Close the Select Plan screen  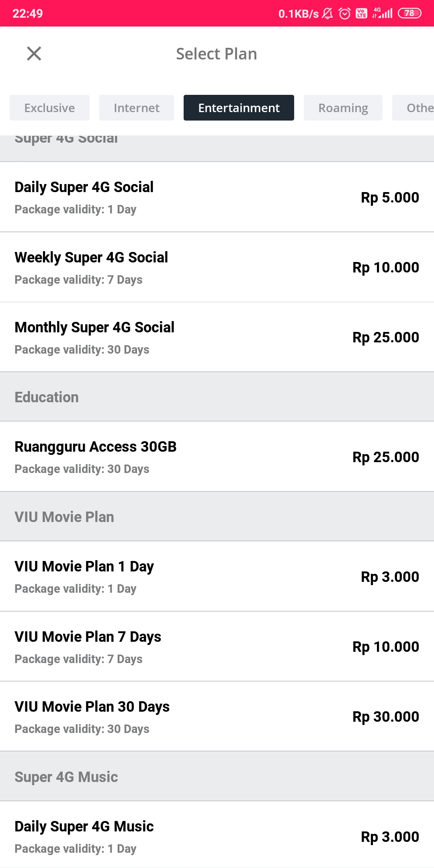tap(34, 53)
